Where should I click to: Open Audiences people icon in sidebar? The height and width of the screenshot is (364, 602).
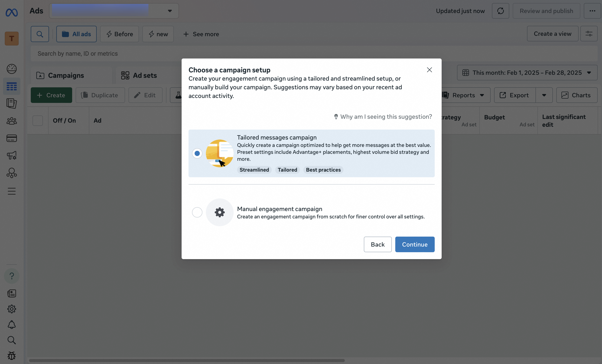pos(11,121)
